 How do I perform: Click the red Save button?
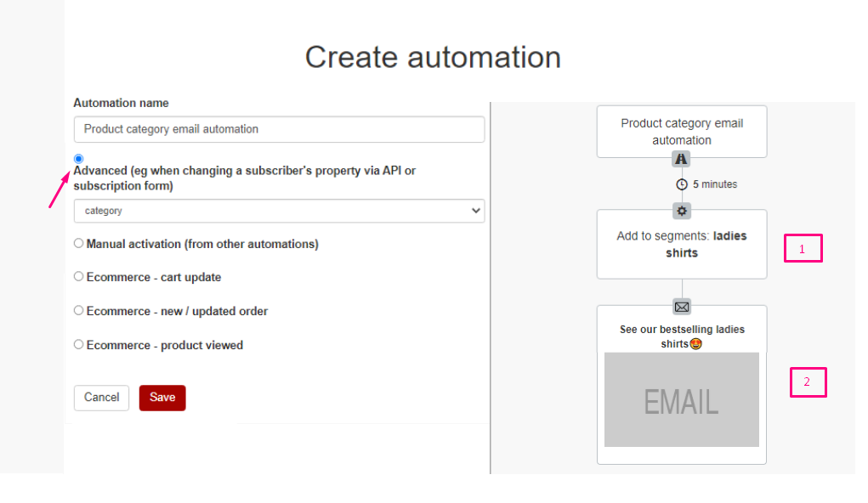click(162, 398)
